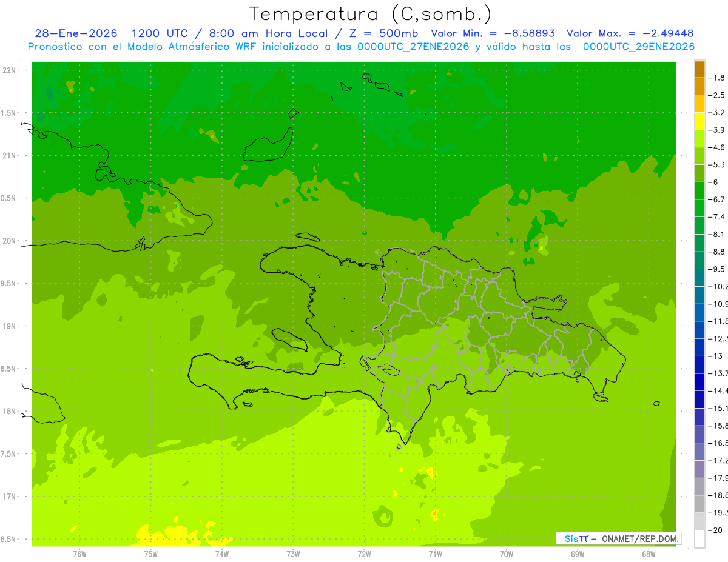Screen dimensions: 728x562
Task: Click the white swatch below -20
Action: pyautogui.click(x=699, y=538)
